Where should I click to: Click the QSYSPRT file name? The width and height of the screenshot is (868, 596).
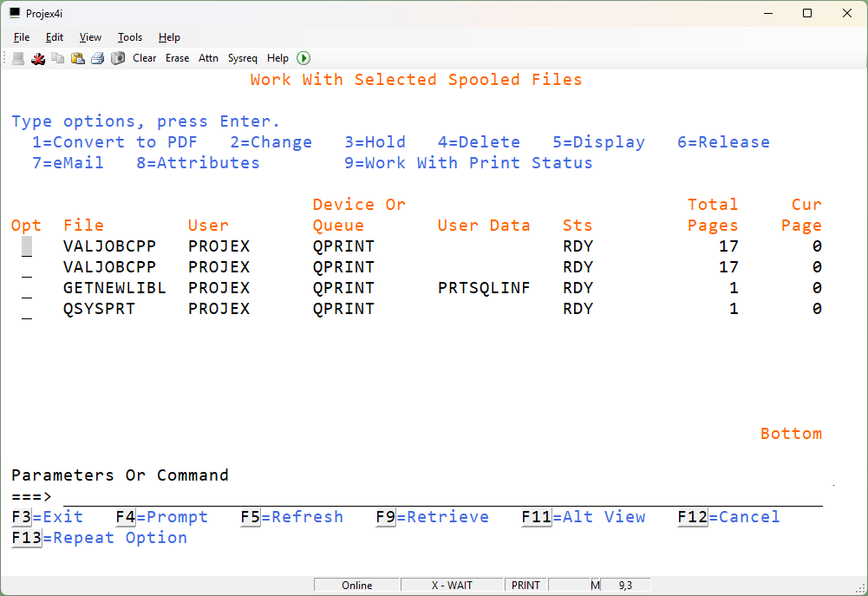(99, 309)
